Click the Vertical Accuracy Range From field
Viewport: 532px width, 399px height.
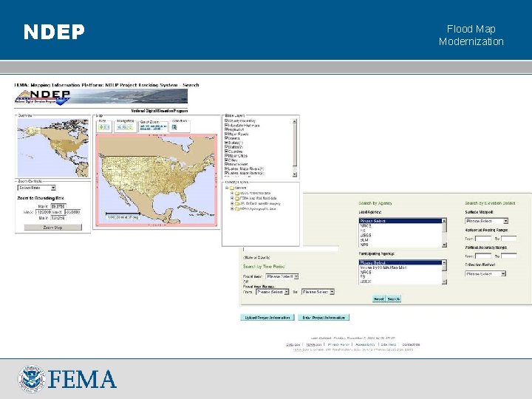click(x=483, y=256)
